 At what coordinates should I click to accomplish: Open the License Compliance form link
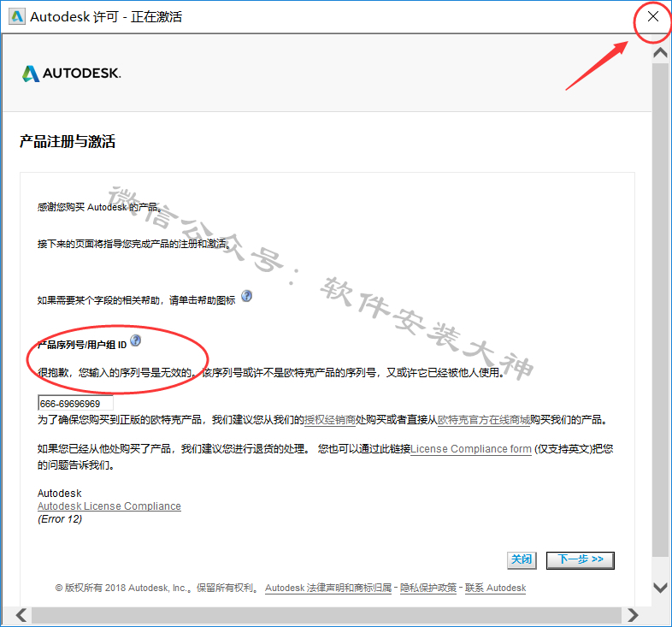[x=471, y=449]
